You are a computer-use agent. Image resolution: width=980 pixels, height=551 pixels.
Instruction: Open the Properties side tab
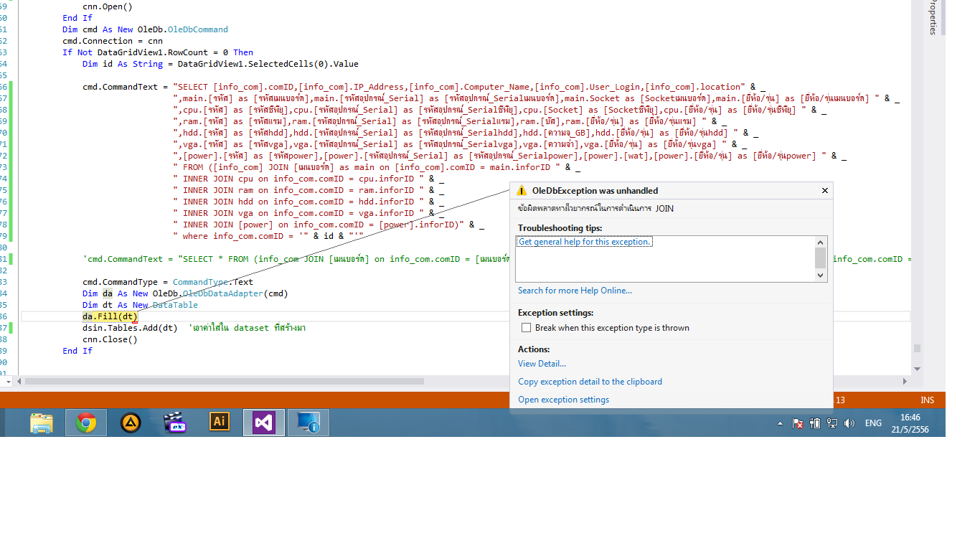pyautogui.click(x=933, y=18)
